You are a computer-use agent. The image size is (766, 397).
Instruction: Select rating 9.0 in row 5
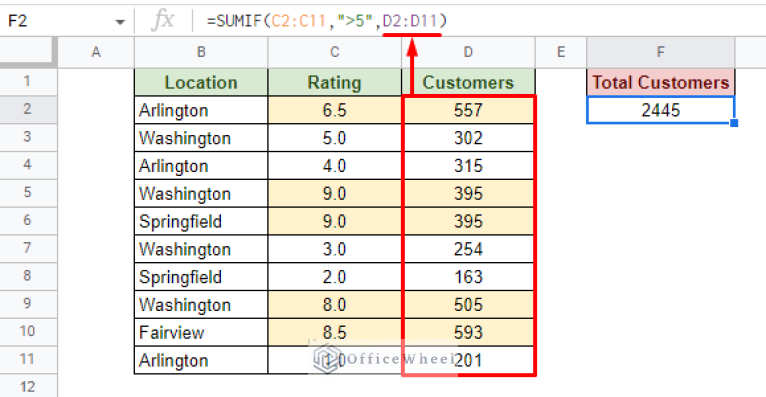tap(335, 193)
